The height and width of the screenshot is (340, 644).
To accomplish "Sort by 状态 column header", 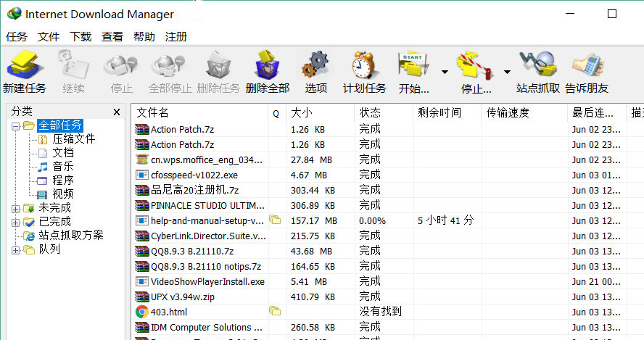I will (384, 112).
